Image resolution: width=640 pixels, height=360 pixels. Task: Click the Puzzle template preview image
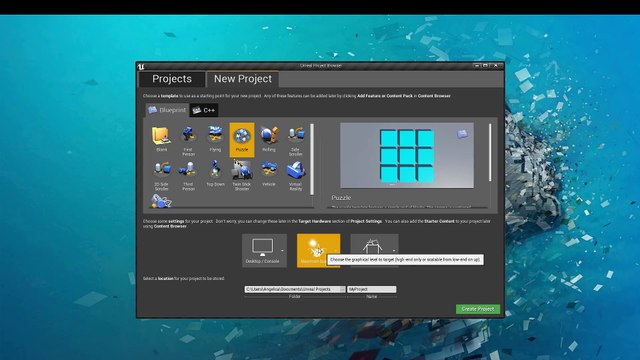click(x=407, y=156)
